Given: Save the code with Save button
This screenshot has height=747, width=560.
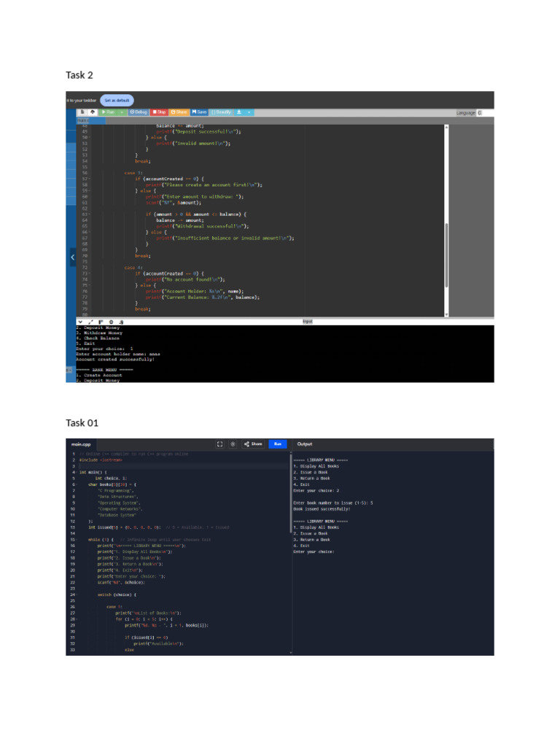Looking at the screenshot, I should tap(199, 112).
